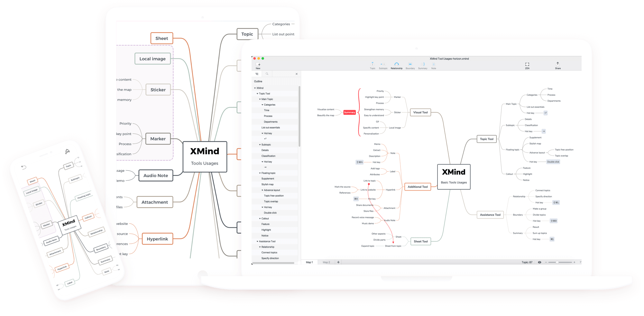Switch to the Map 2 tab

pyautogui.click(x=326, y=262)
